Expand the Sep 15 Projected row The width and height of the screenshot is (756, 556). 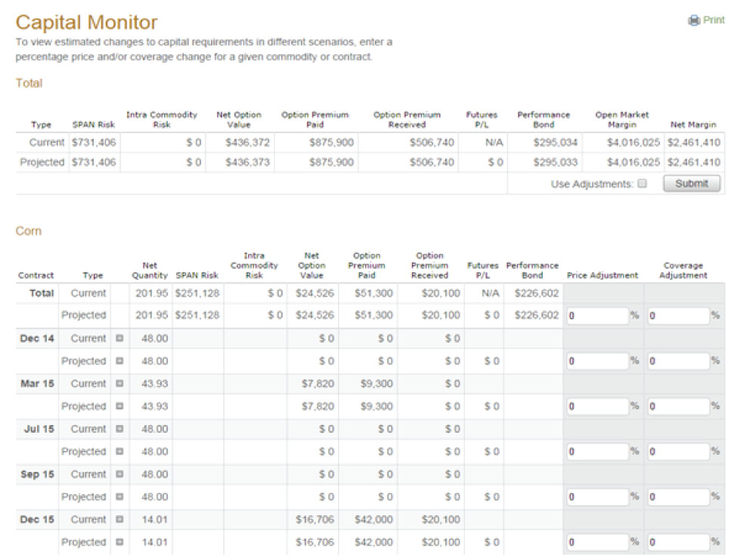tap(119, 497)
